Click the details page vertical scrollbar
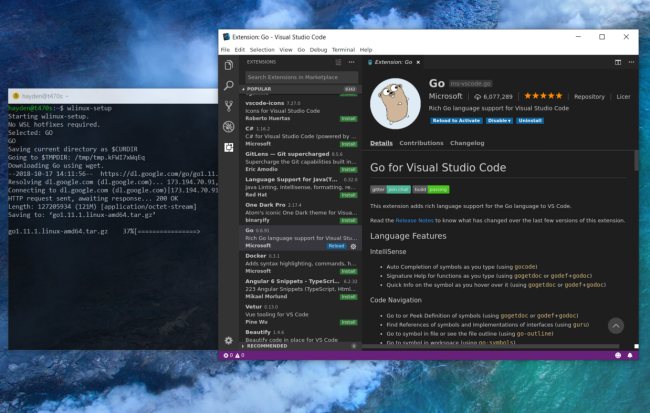 (636, 160)
